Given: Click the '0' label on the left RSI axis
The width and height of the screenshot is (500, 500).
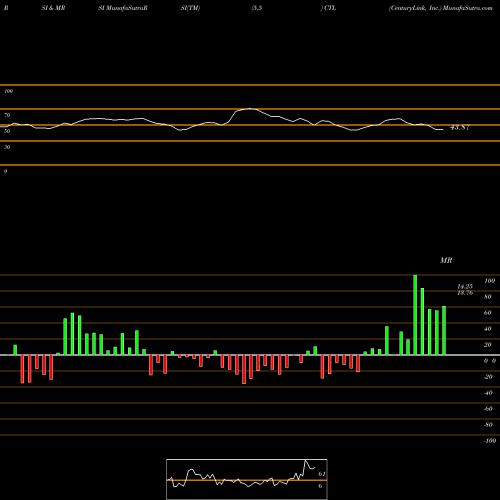Looking at the screenshot, I should click(x=5, y=171).
